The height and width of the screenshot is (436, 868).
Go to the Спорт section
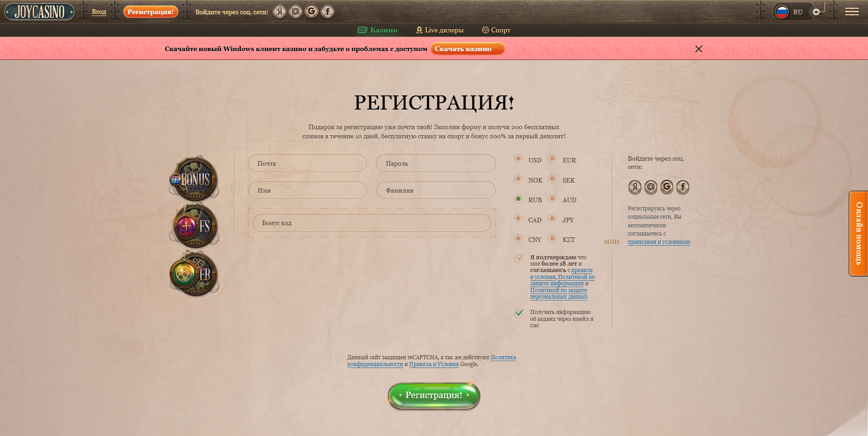point(496,30)
